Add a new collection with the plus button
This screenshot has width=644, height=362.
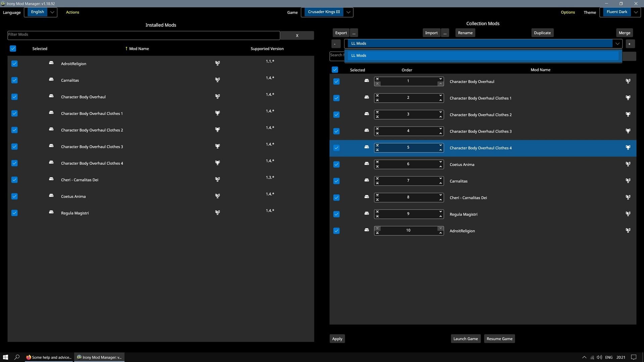click(629, 44)
